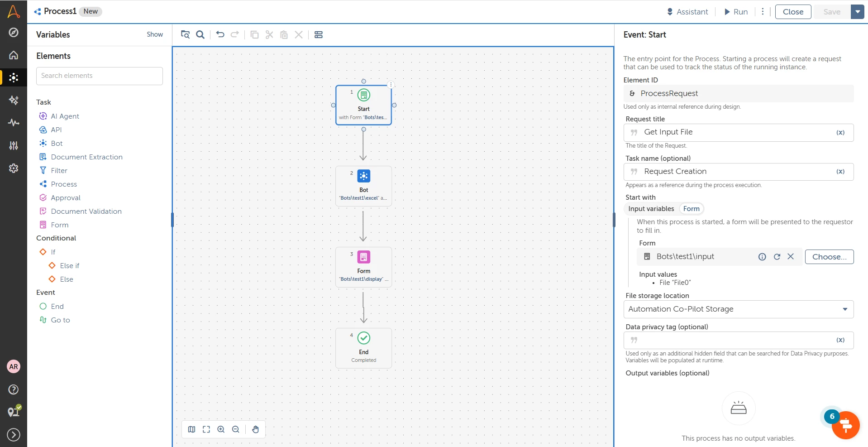Screen dimensions: 868x447
Task: Open AI sparkle icon in sidebar
Action: click(x=14, y=100)
